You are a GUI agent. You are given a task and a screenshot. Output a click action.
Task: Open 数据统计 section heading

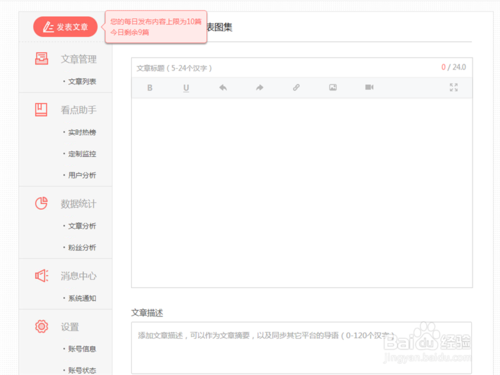[x=79, y=204]
